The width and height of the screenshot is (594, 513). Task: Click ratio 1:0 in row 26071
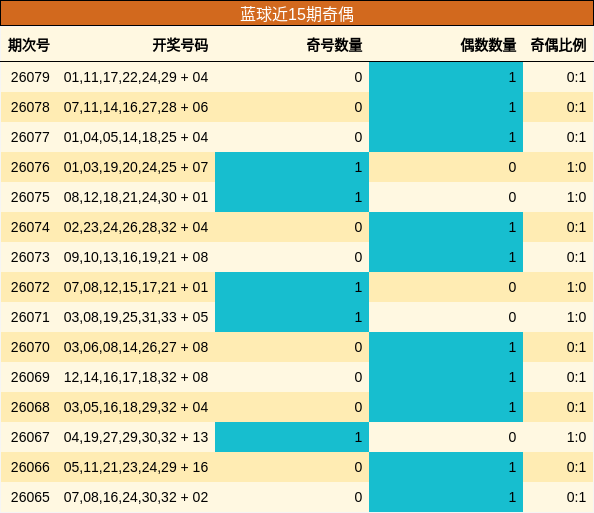click(x=576, y=317)
